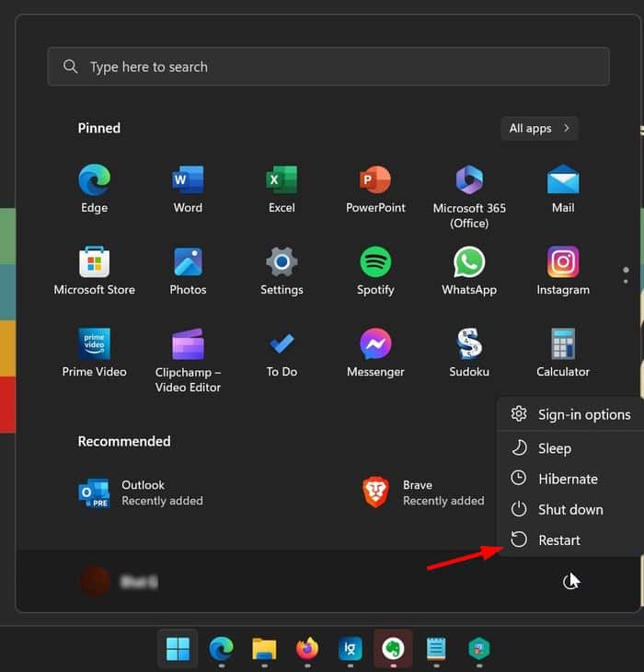Open the teal hexagon taskbar app
The height and width of the screenshot is (672, 644).
click(x=479, y=649)
